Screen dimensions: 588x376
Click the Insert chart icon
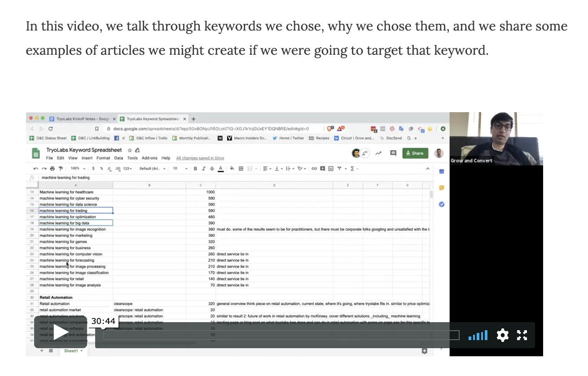pyautogui.click(x=331, y=169)
